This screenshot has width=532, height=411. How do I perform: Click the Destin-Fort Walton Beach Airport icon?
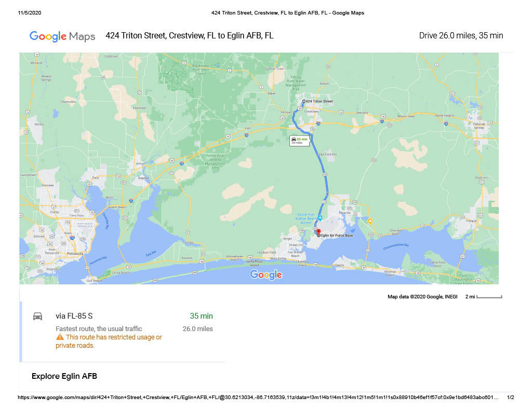[x=320, y=217]
